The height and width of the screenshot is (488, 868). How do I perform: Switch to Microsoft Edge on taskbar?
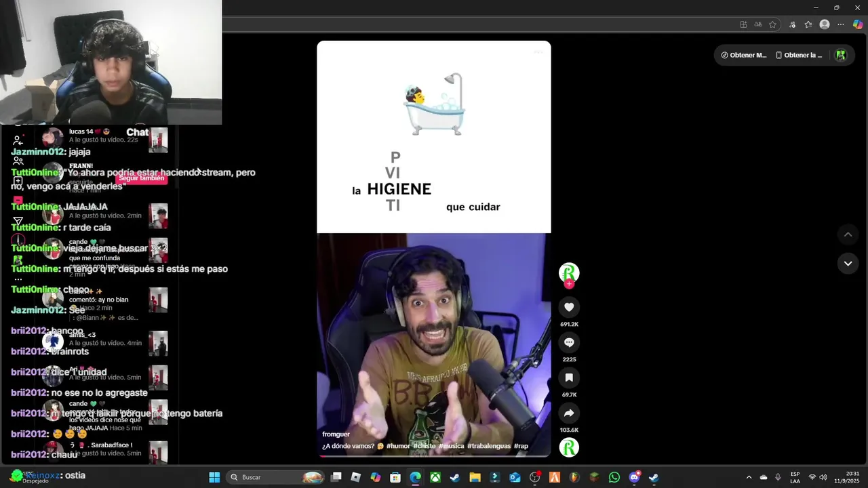tap(415, 477)
